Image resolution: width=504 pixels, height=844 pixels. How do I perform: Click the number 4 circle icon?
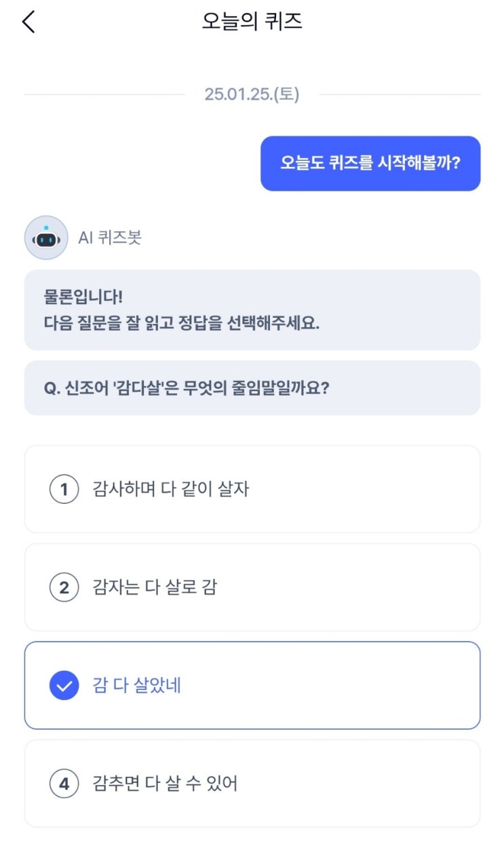(x=64, y=784)
